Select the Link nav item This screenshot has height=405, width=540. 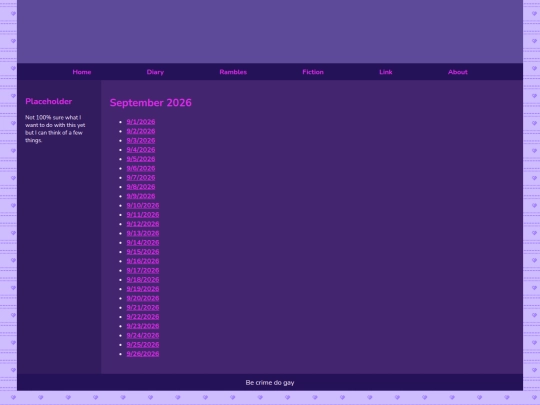(385, 72)
